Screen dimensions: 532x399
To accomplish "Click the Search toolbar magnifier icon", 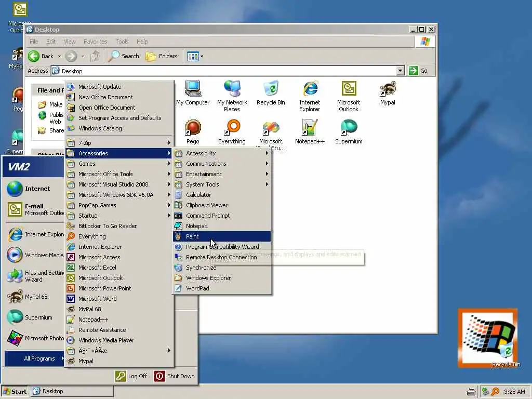I will 114,56.
